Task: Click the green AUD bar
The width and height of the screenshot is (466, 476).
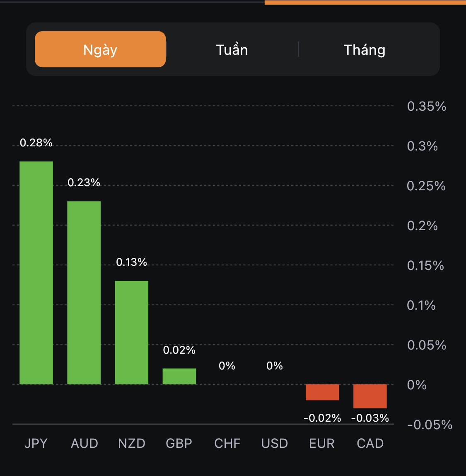Action: click(x=84, y=293)
